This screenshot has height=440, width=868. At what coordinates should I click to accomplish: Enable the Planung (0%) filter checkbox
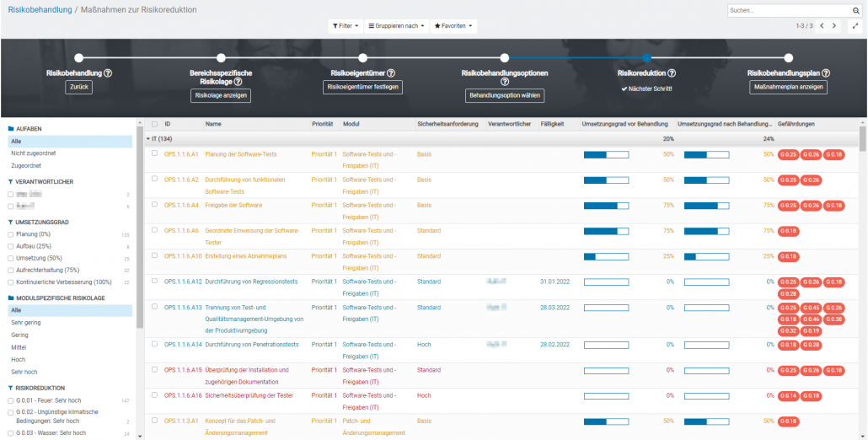point(9,234)
